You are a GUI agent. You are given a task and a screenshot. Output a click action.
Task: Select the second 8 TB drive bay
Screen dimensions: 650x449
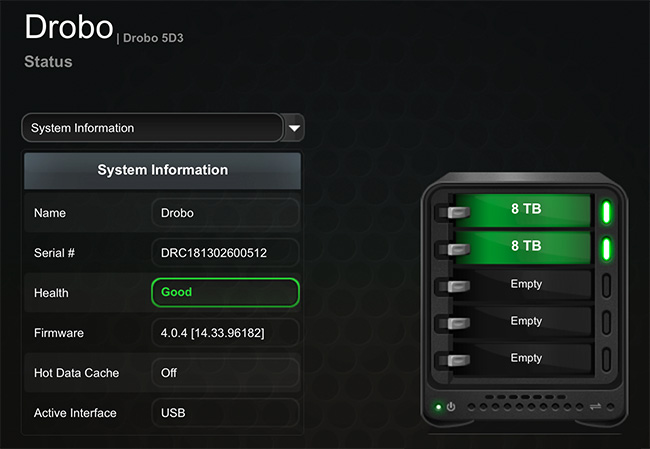[x=522, y=247]
